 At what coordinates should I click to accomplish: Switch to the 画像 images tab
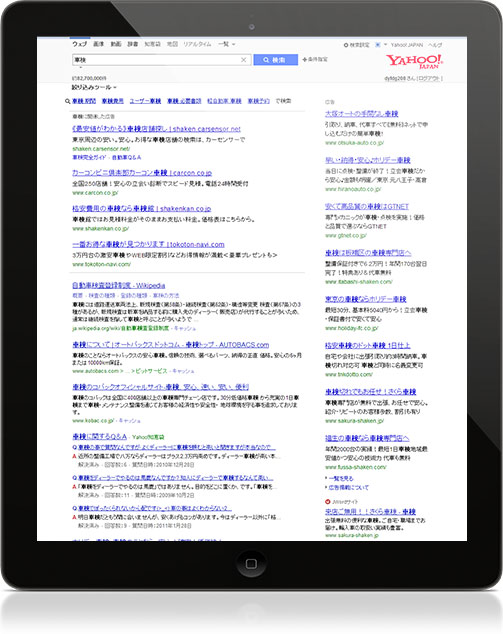click(x=99, y=44)
